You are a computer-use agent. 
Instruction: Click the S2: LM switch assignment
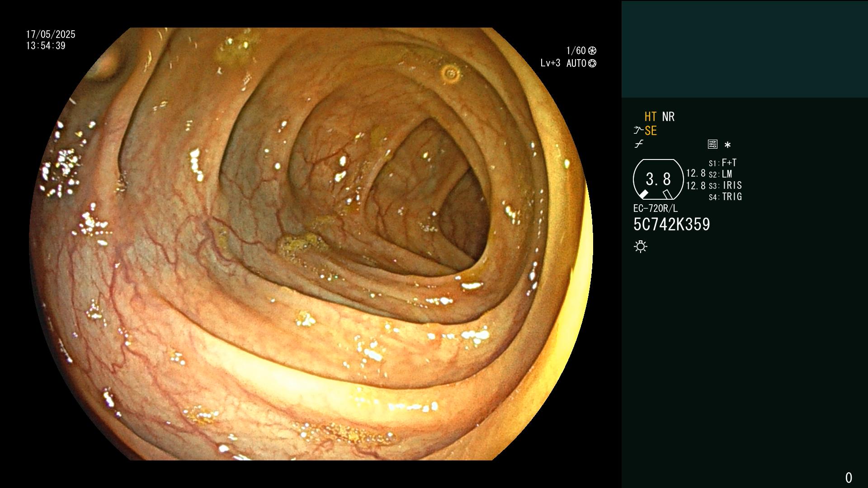(720, 174)
